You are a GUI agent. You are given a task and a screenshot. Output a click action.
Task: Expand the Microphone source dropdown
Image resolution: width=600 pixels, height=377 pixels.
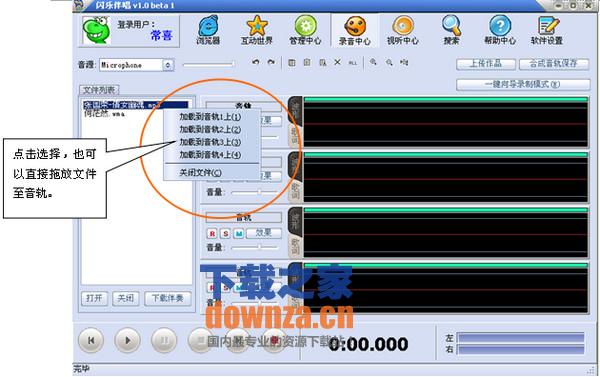tap(168, 65)
